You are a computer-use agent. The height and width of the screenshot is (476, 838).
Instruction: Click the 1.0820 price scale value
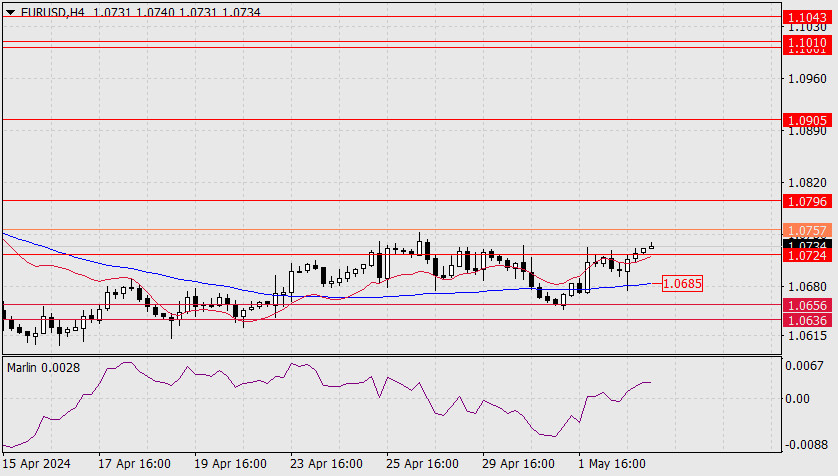tap(808, 183)
